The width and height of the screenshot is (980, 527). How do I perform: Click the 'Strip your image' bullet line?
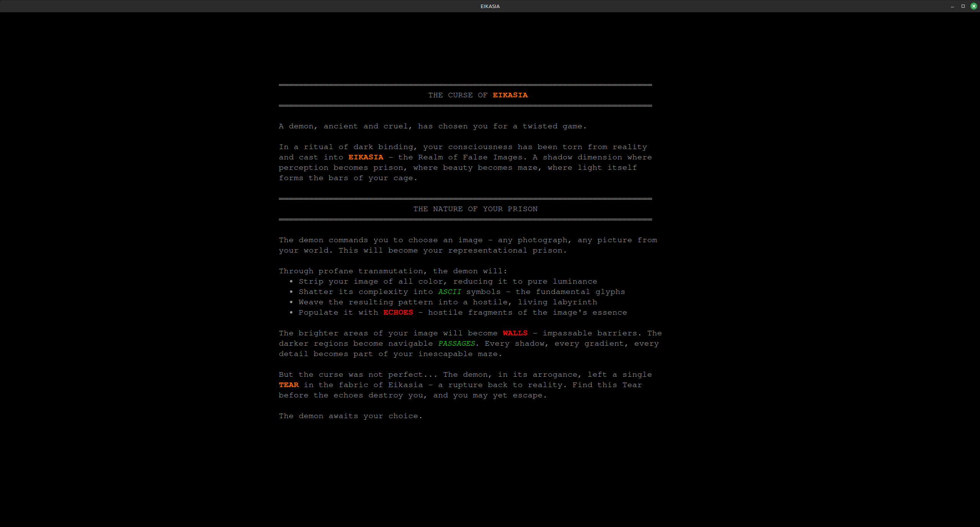[447, 281]
